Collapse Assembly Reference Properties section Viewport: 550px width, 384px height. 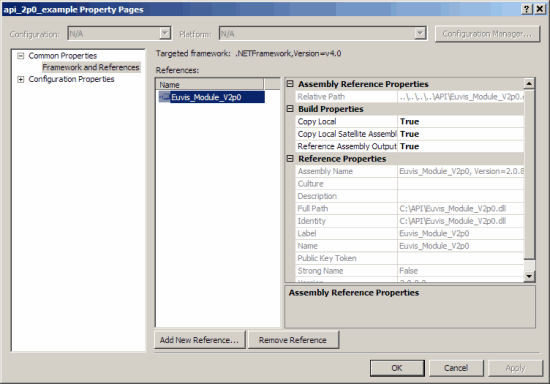coord(290,84)
